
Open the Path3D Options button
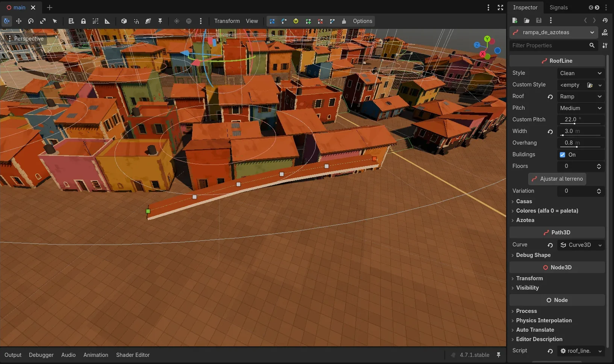point(362,21)
